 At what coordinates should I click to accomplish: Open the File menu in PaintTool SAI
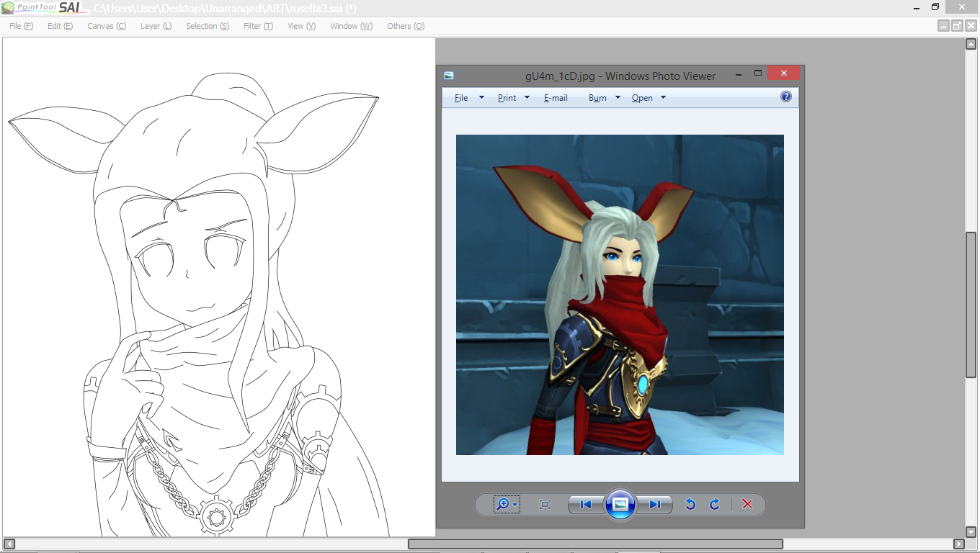click(x=21, y=26)
